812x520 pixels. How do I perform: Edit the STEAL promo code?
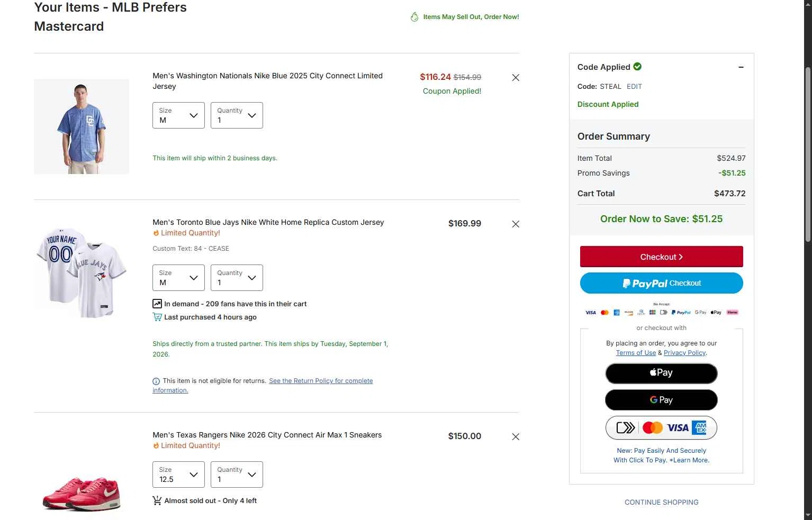[x=634, y=87]
